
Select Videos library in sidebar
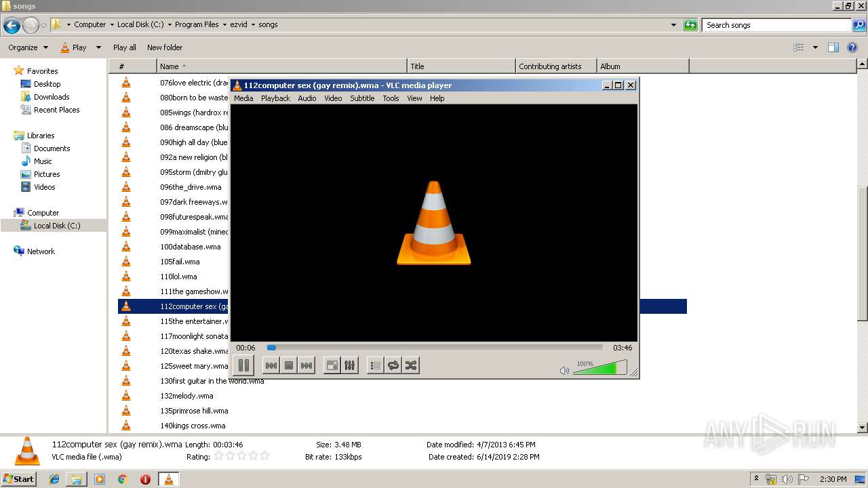pos(44,187)
